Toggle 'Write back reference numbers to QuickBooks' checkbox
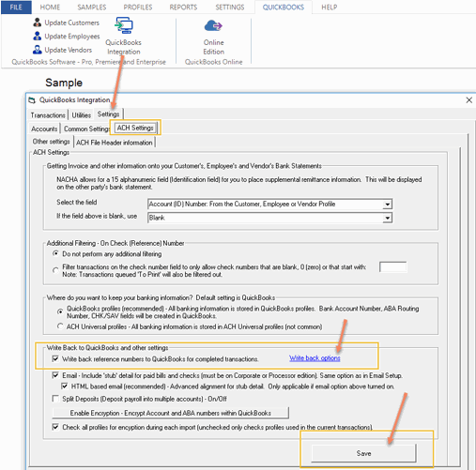 point(55,358)
